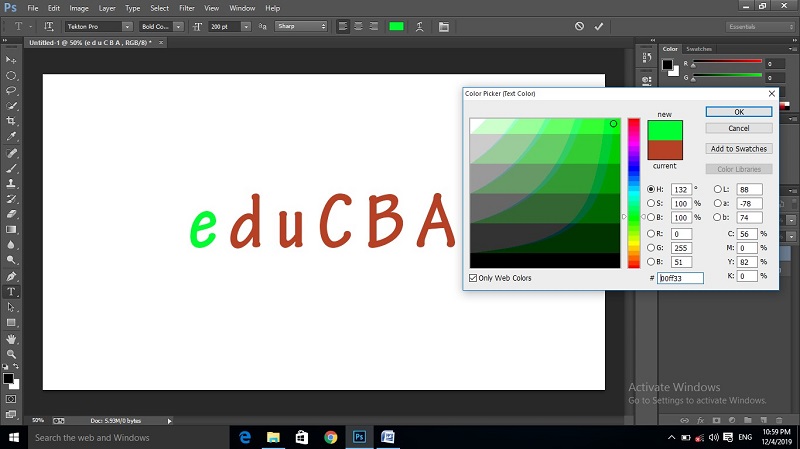
Task: Select the brightness B radio button
Action: 651,217
